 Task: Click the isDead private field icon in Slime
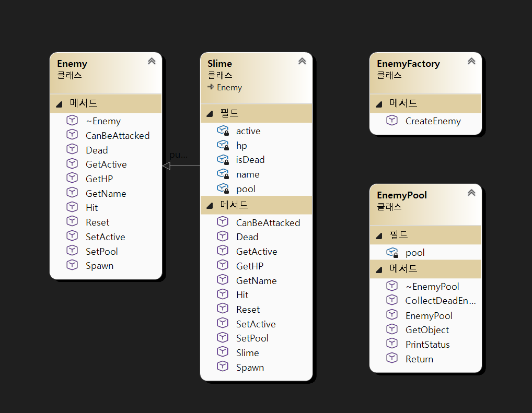click(x=223, y=159)
